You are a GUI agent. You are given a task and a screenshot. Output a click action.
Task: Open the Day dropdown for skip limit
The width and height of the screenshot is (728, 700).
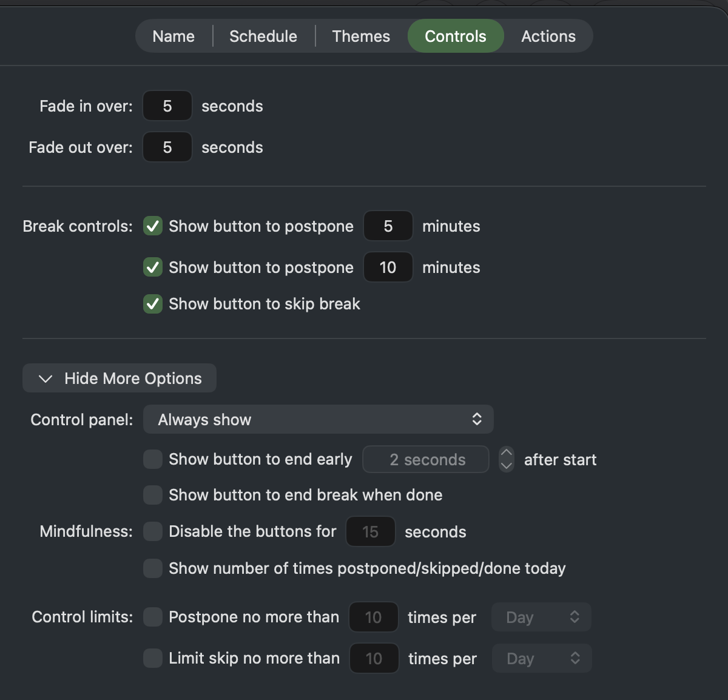click(x=542, y=659)
